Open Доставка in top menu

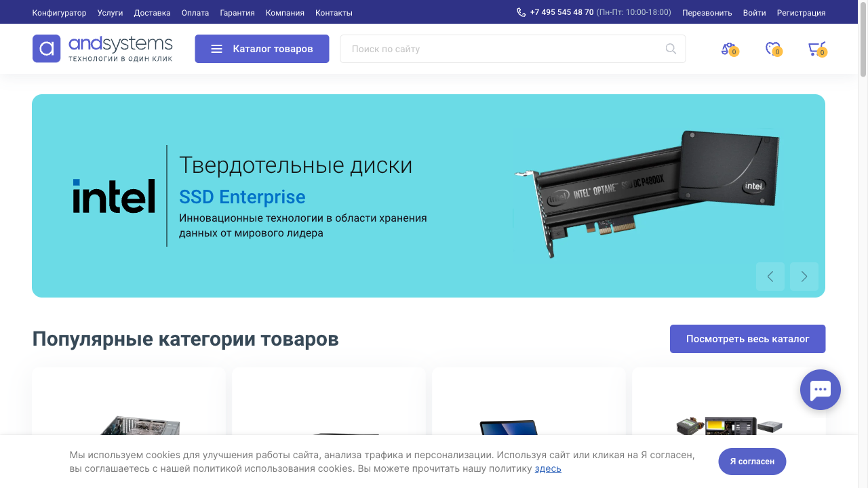(153, 13)
